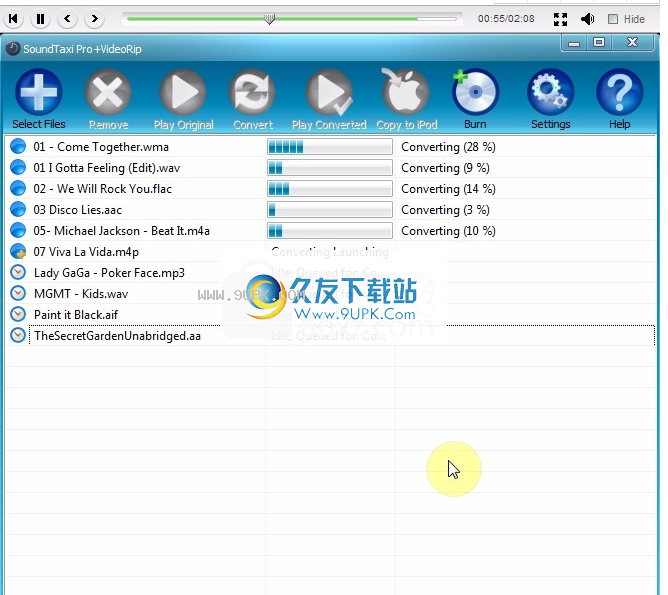Click the Play Converted icon
This screenshot has width=668, height=595.
329,92
